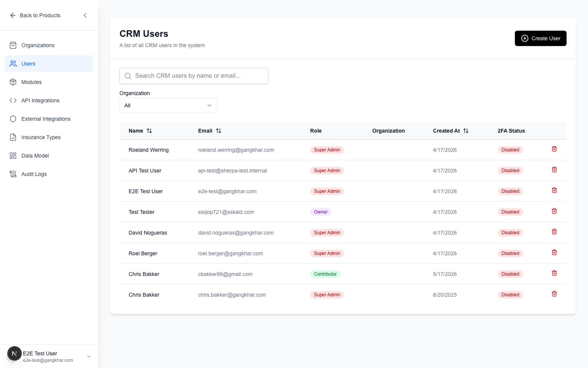Click the External Integrations shield icon

13,119
